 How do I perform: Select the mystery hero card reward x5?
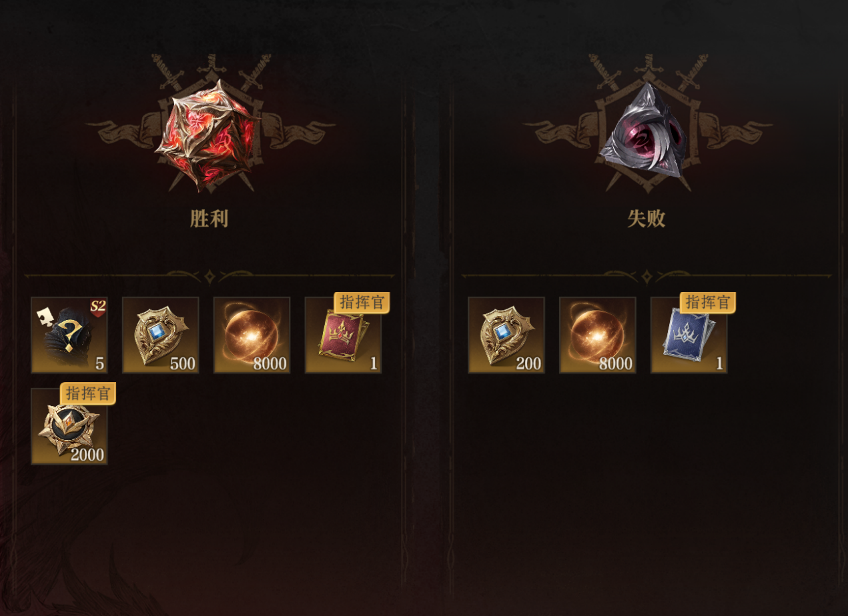69,335
